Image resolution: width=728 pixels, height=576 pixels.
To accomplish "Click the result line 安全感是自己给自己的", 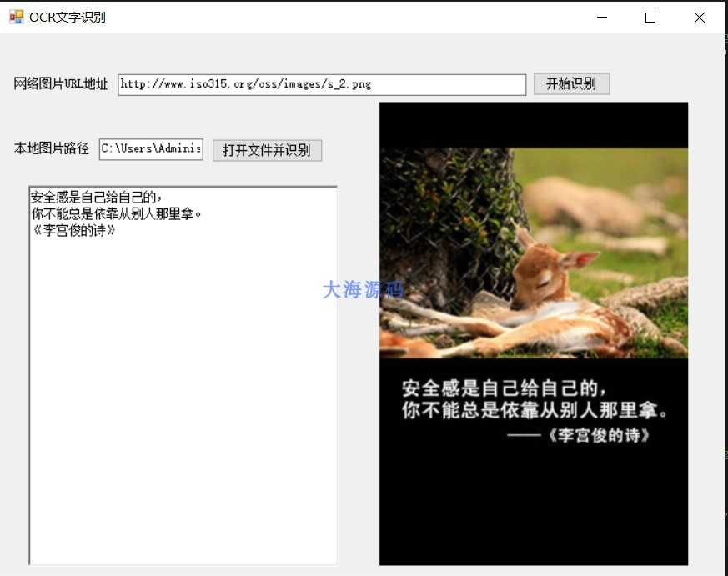I will [x=96, y=198].
